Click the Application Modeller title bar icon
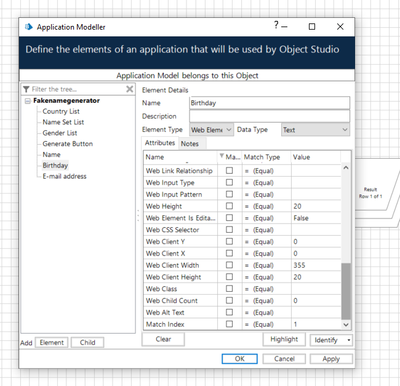 (29, 27)
